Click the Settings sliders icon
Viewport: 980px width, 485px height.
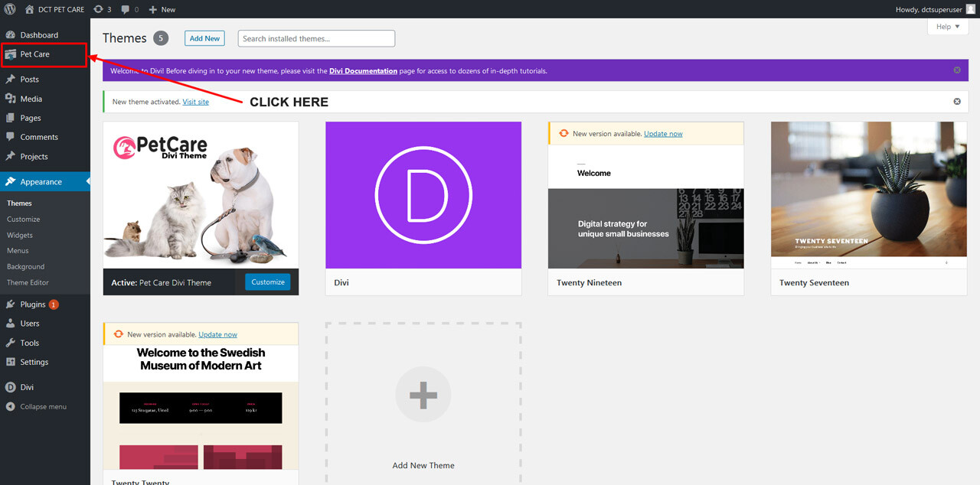click(11, 362)
